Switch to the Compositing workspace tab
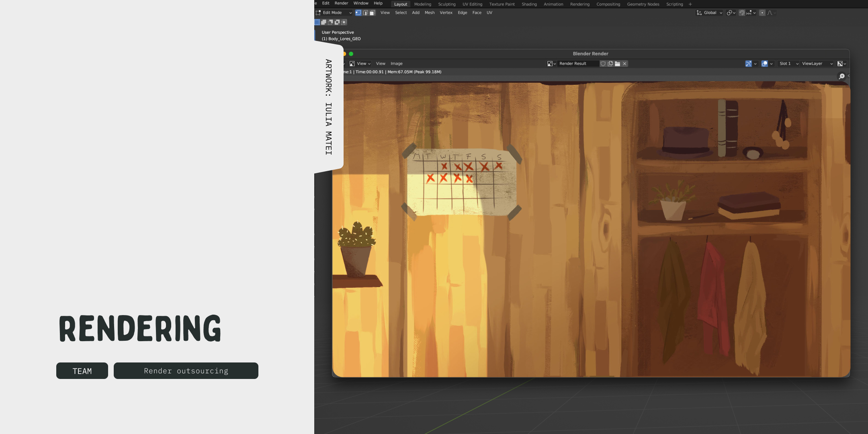Image resolution: width=868 pixels, height=434 pixels. pyautogui.click(x=608, y=4)
